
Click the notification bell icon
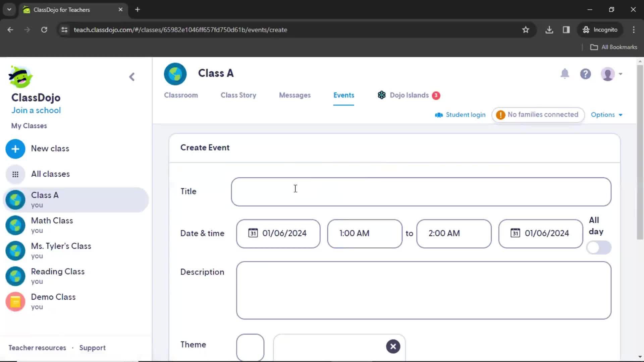[565, 74]
